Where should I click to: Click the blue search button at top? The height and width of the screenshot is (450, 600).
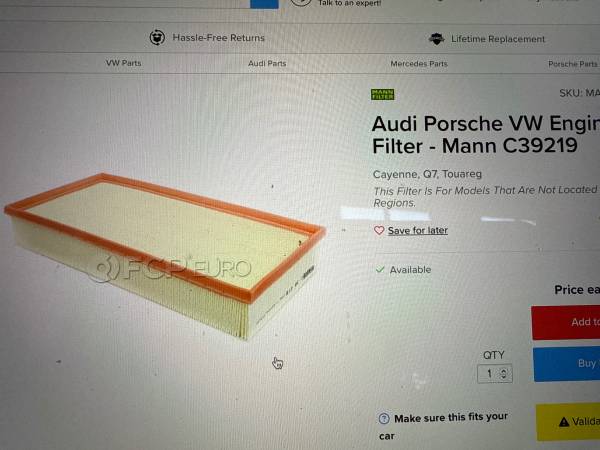click(264, 4)
